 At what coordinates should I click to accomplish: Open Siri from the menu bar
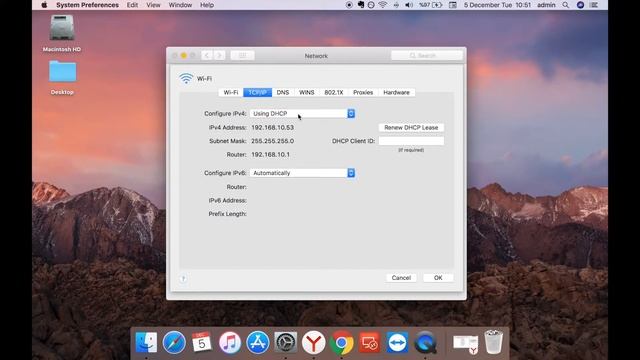pos(580,5)
